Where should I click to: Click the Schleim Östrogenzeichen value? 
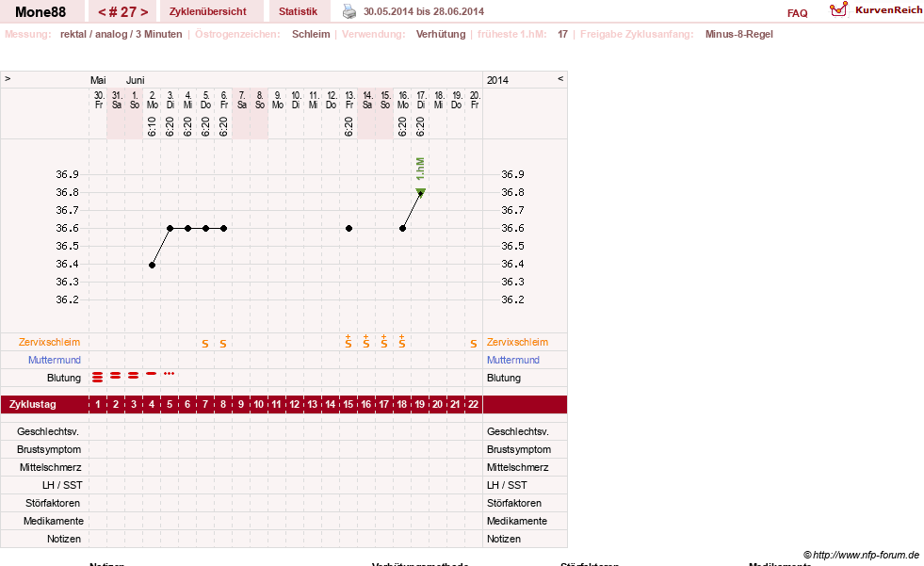[x=311, y=34]
